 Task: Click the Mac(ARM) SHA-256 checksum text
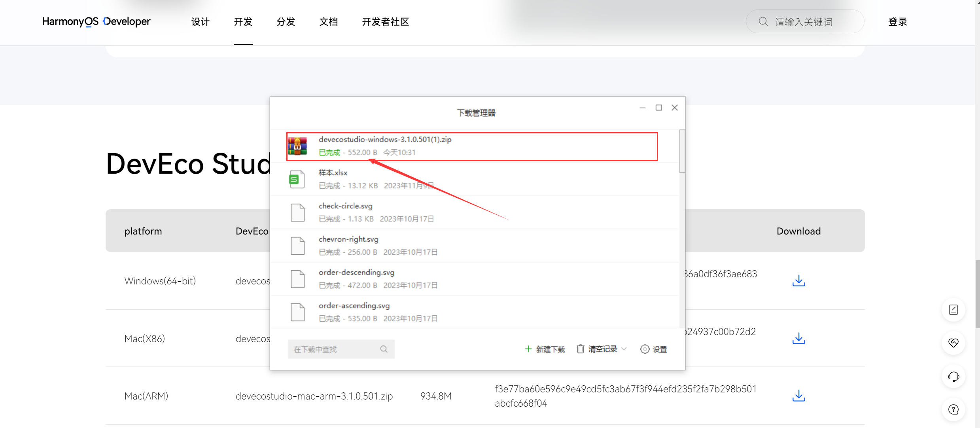[x=625, y=396]
